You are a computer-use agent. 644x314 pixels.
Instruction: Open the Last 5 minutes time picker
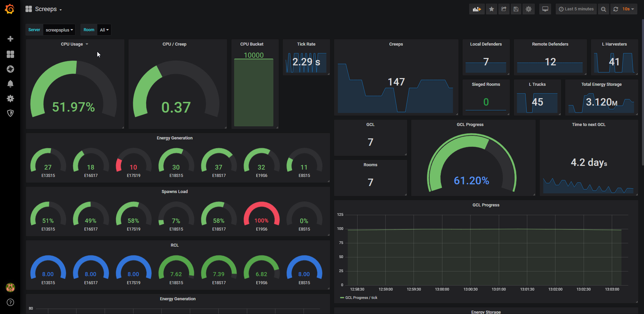[x=576, y=9]
